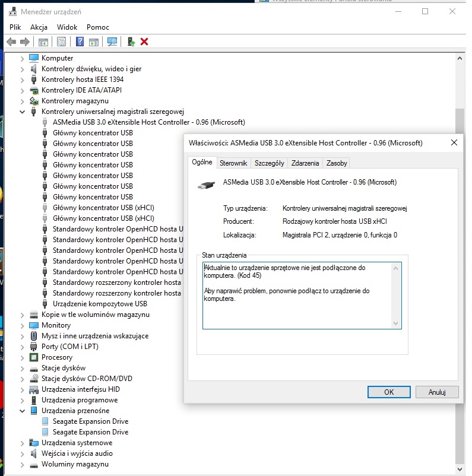Expand the Komputer node
Screen dimensions: 472x476
(22, 58)
